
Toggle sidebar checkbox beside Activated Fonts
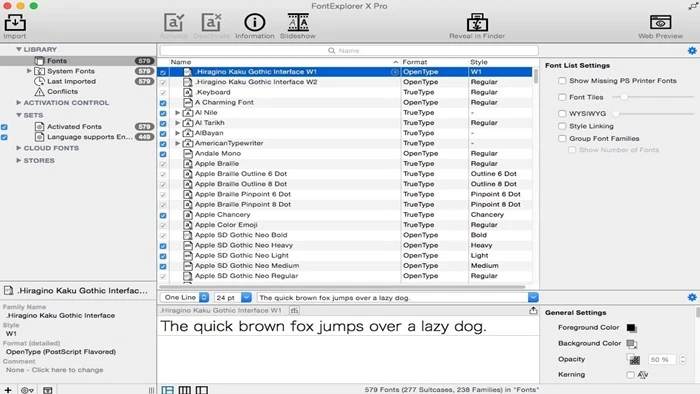click(4, 127)
